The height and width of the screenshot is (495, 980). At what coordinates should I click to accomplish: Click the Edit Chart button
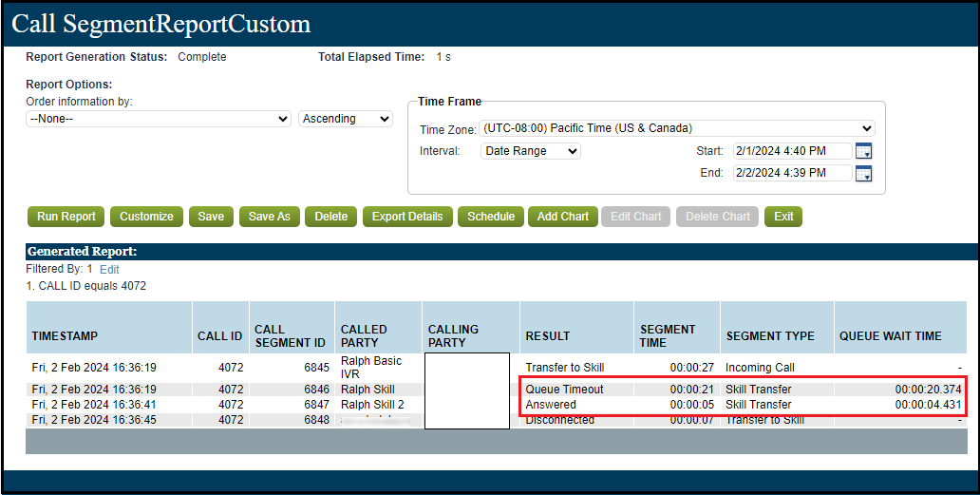(635, 217)
